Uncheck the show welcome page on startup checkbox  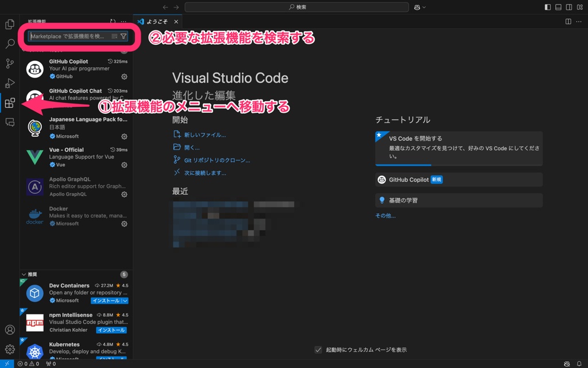pyautogui.click(x=318, y=349)
